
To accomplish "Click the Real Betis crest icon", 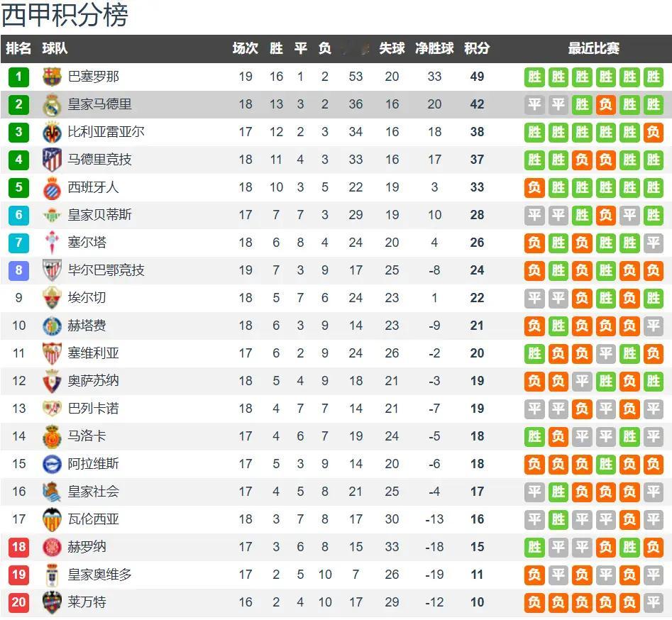I will [x=52, y=215].
